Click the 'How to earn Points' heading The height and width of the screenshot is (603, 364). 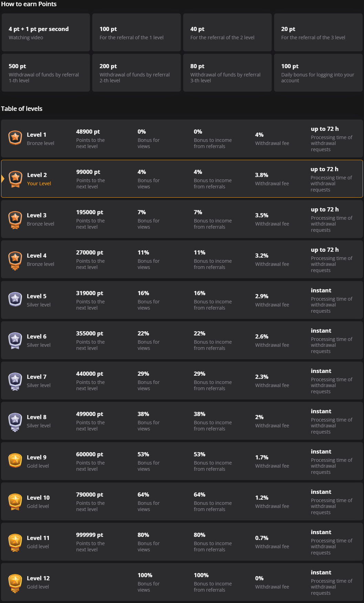tap(29, 4)
